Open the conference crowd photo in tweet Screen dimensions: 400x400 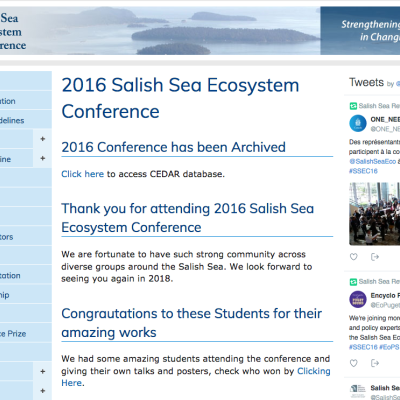pyautogui.click(x=375, y=214)
